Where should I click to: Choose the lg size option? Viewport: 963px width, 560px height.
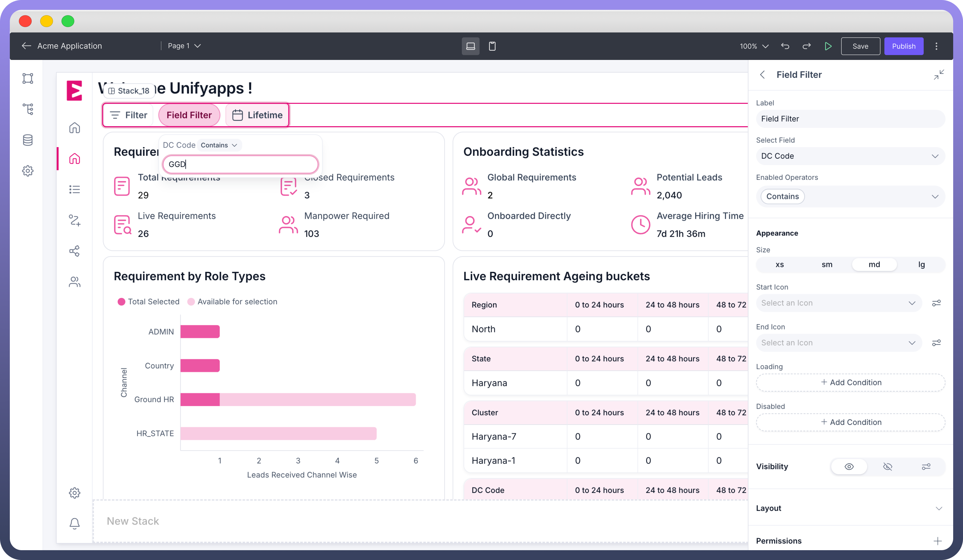click(921, 264)
